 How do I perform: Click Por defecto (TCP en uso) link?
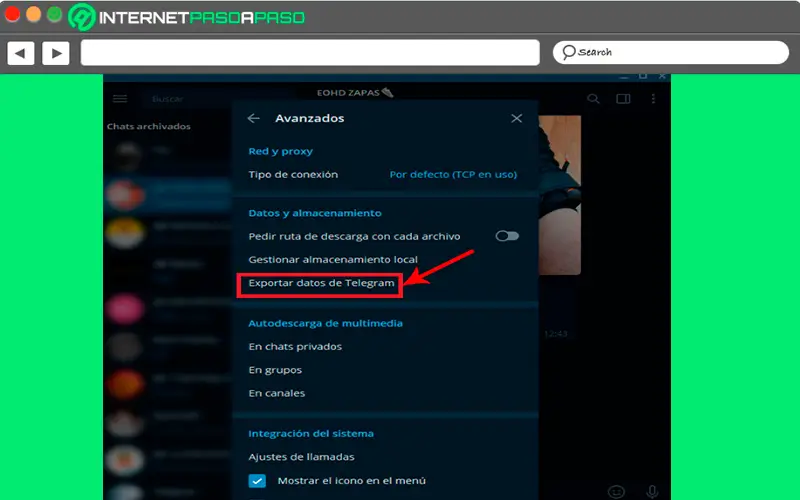click(x=453, y=174)
